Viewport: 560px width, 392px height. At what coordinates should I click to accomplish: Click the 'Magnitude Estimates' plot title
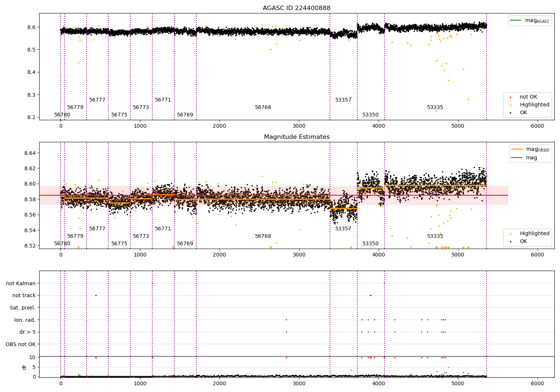(296, 137)
